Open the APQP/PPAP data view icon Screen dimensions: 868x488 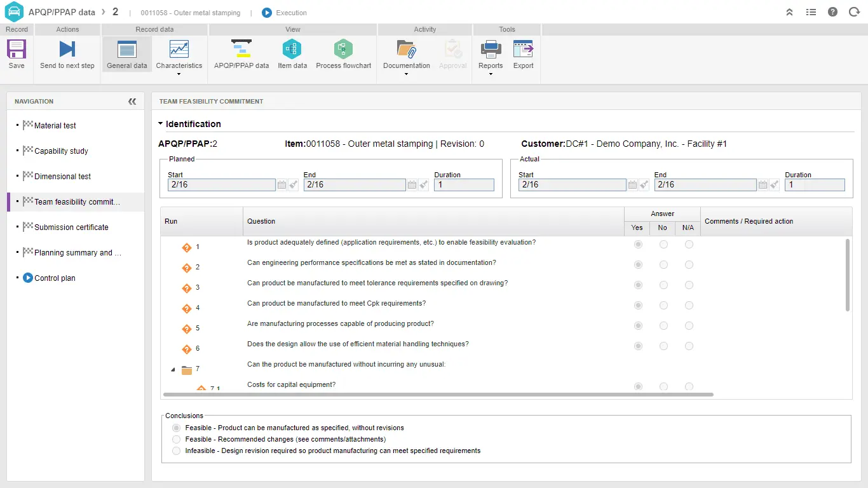click(241, 50)
